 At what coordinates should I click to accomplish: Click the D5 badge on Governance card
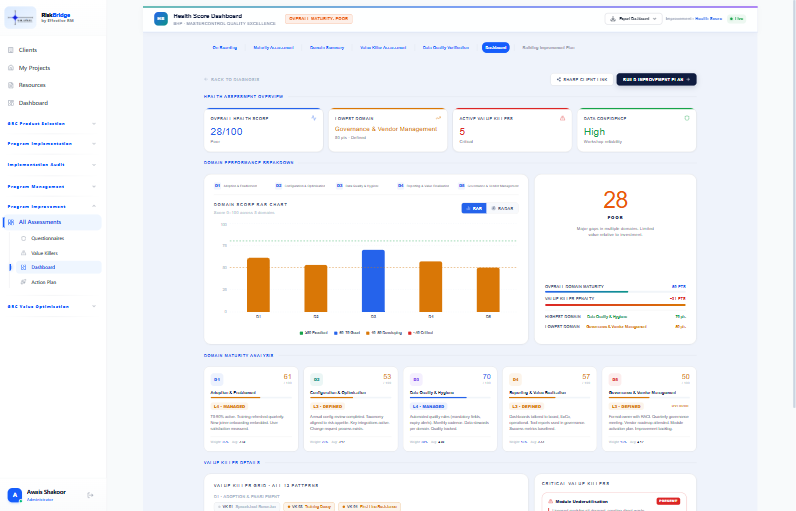615,380
